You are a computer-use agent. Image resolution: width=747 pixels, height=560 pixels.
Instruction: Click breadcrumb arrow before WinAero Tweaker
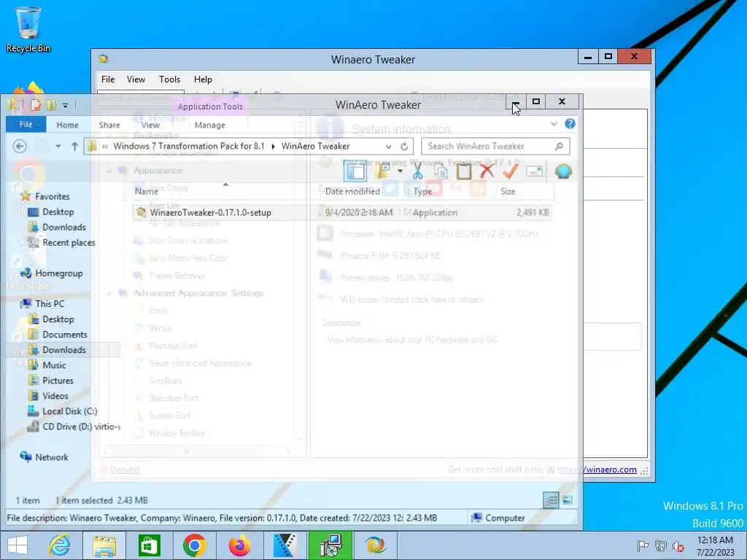(273, 146)
